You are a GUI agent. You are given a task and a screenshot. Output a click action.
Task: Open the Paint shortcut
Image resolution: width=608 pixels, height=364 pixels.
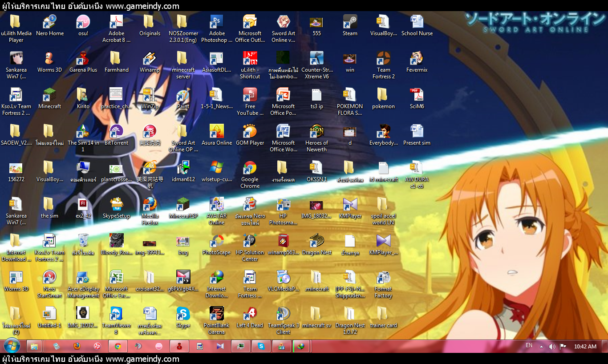pyautogui.click(x=183, y=98)
